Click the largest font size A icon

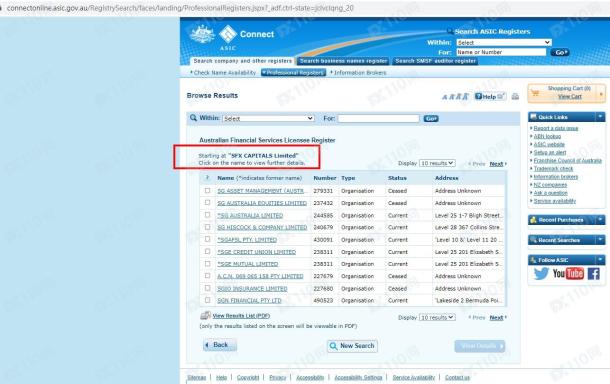(x=465, y=96)
